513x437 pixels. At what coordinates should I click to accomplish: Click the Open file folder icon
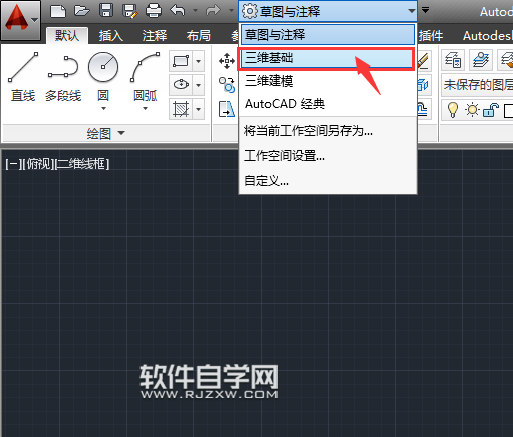(x=82, y=11)
